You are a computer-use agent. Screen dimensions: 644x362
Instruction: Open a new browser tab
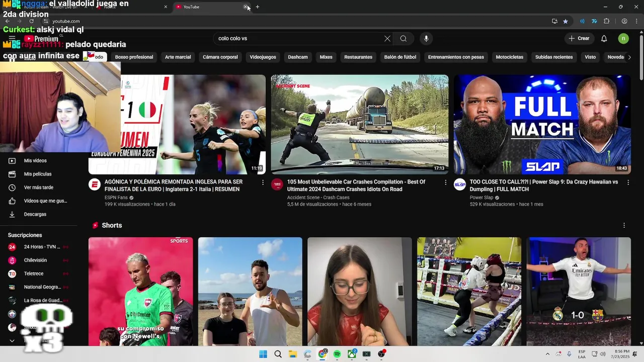[258, 7]
